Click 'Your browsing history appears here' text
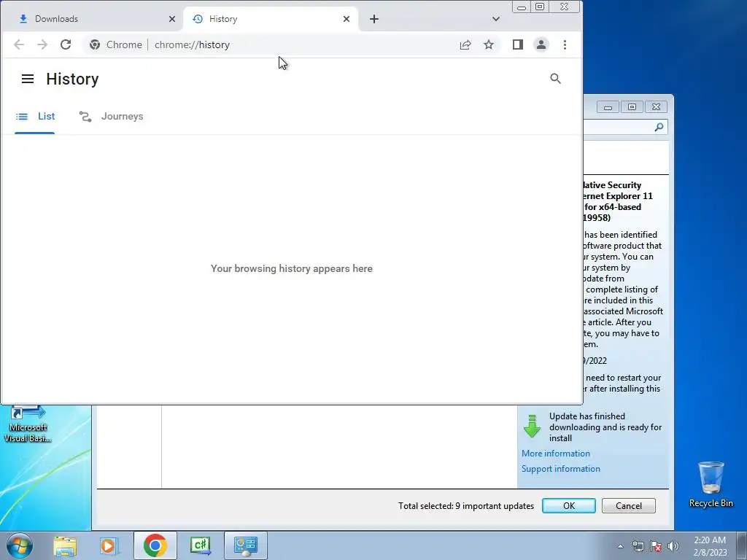The width and height of the screenshot is (747, 560). tap(292, 268)
